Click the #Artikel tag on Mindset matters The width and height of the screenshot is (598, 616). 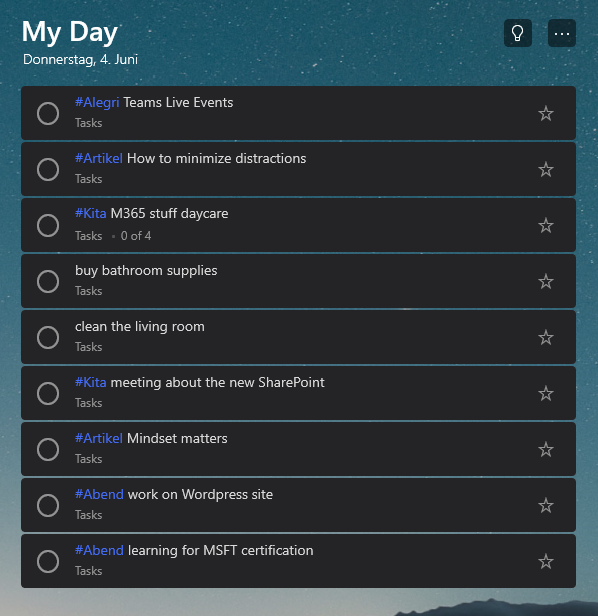click(99, 438)
